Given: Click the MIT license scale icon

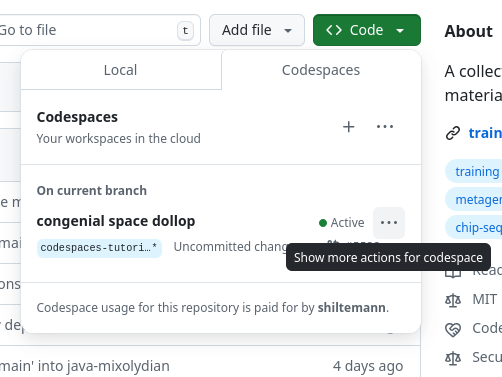Looking at the screenshot, I should point(453,300).
